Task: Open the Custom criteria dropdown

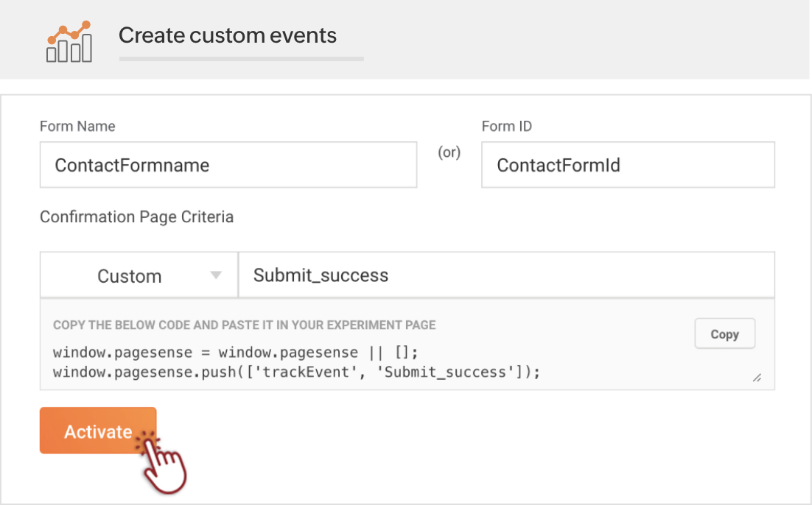Action: 139,276
